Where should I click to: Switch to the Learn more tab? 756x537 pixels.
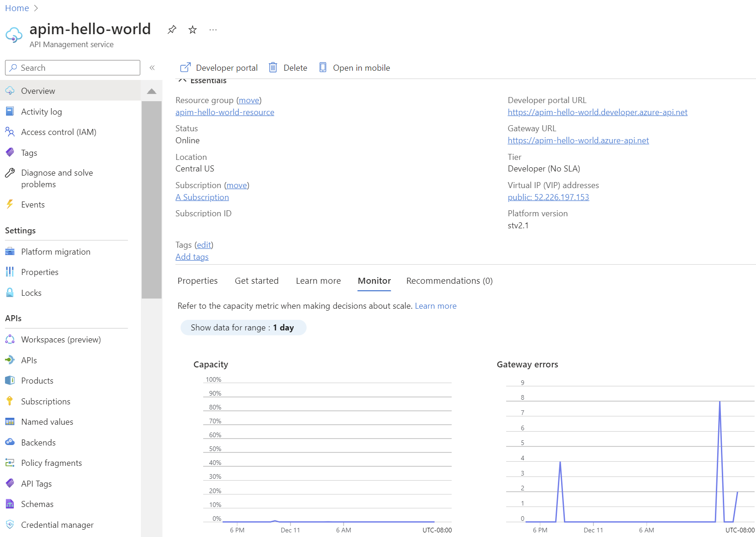[x=318, y=281]
